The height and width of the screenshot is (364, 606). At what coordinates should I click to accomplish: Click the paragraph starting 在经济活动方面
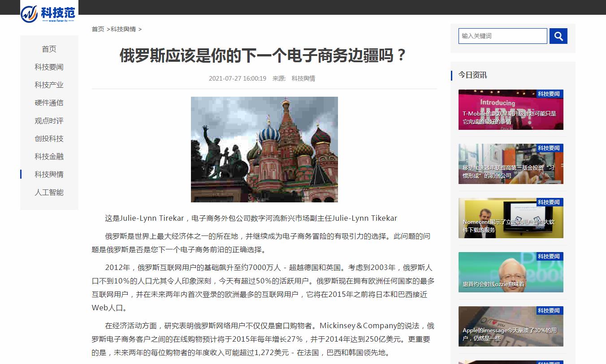(264, 339)
